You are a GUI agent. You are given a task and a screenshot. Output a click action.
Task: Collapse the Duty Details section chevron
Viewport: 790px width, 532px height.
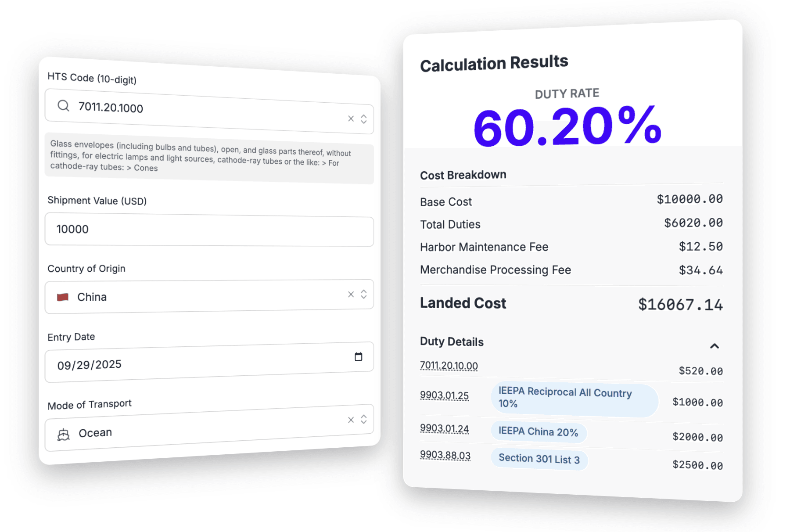pyautogui.click(x=715, y=346)
